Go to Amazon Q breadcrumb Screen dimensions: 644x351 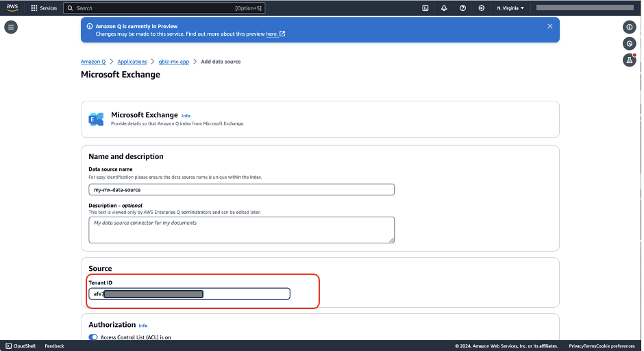point(92,62)
